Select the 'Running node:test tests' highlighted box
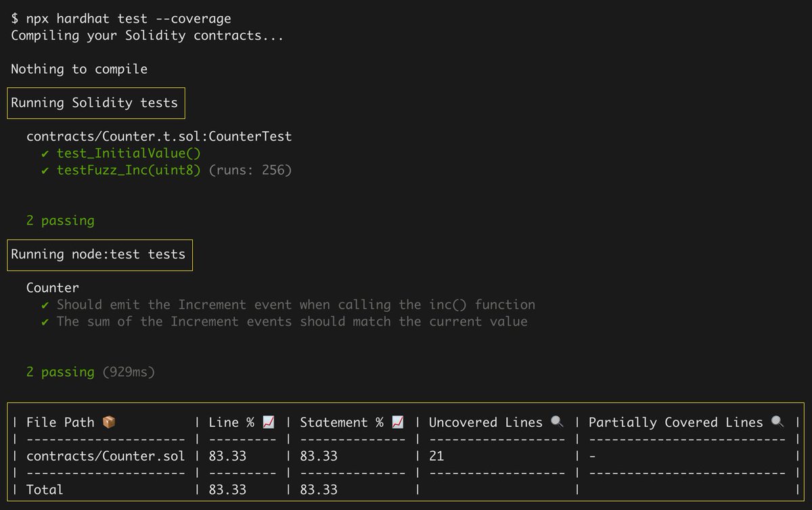812x510 pixels. tap(99, 254)
